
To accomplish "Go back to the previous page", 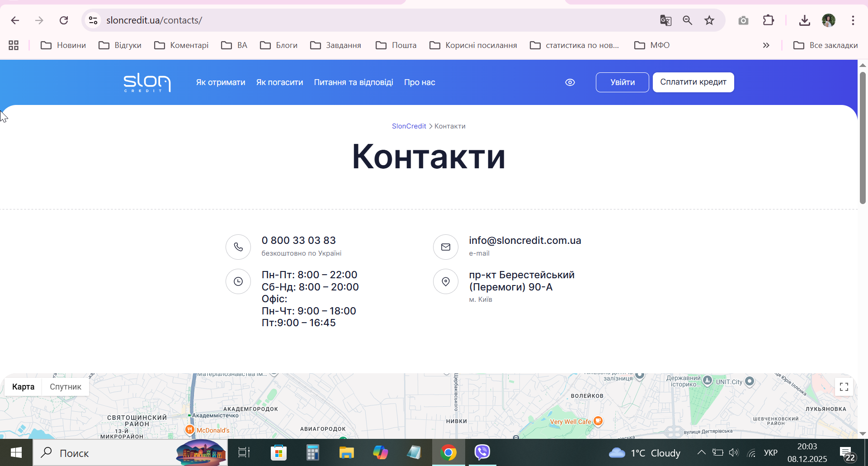I will pyautogui.click(x=15, y=20).
